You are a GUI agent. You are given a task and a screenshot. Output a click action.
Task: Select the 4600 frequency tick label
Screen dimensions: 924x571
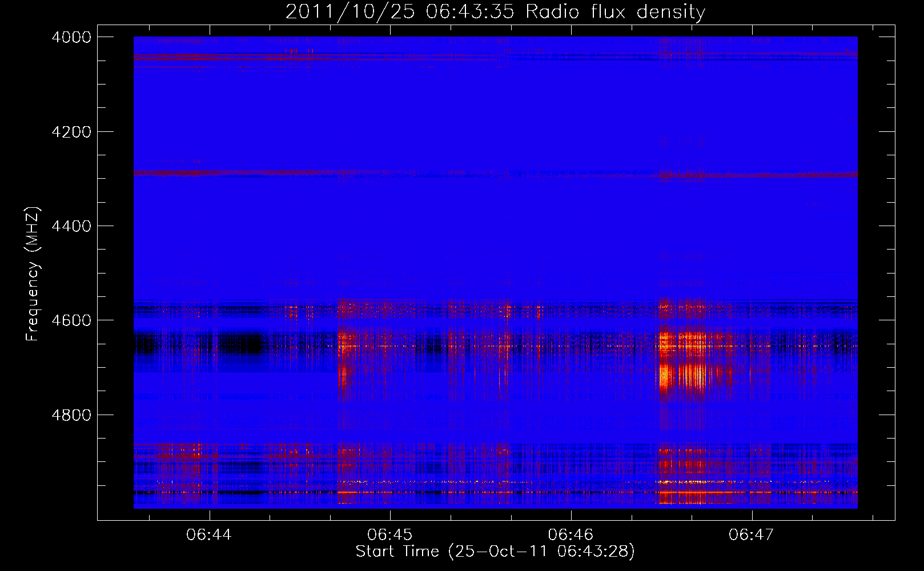71,320
